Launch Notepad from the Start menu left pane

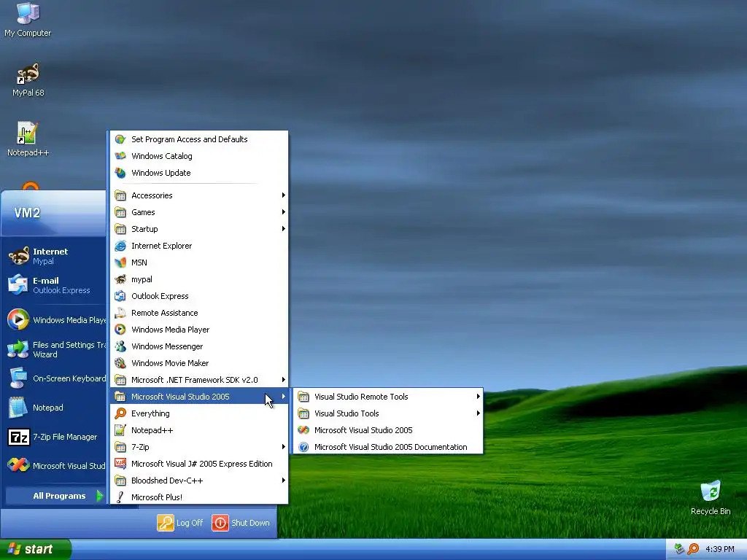tap(55, 408)
